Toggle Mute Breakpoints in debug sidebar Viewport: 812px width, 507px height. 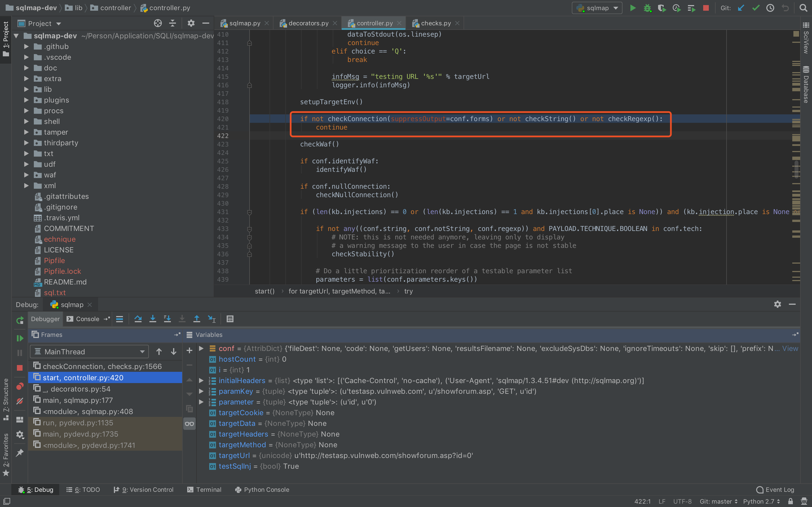click(20, 401)
